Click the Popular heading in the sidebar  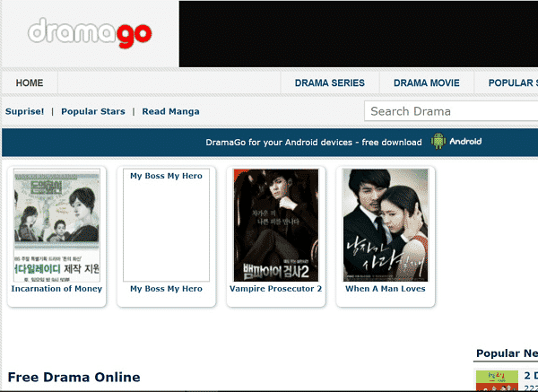[x=507, y=353]
